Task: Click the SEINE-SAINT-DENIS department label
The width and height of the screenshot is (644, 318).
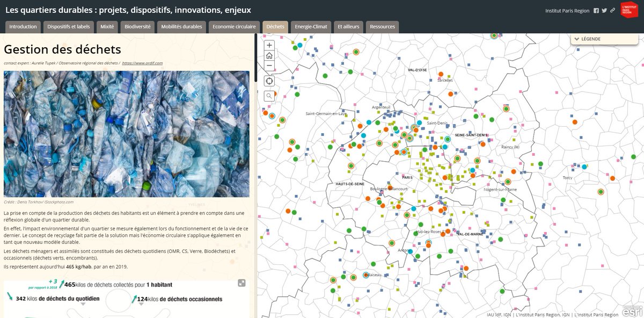Action: (x=471, y=135)
